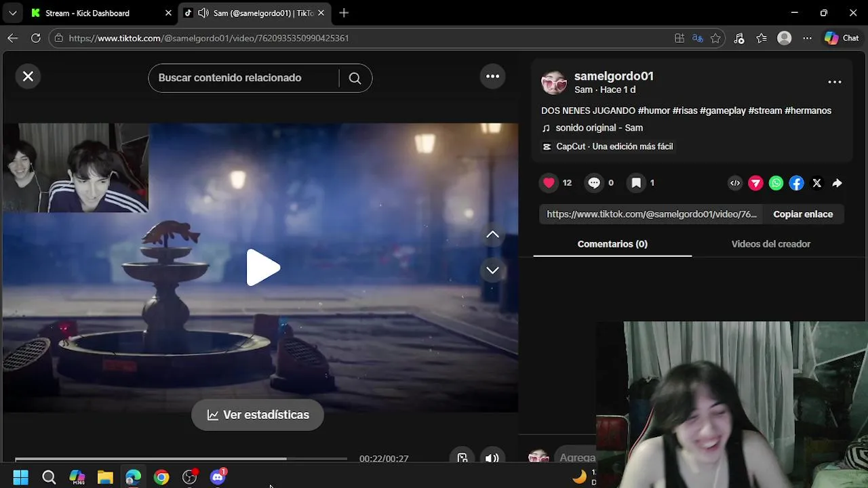Play the paused TikTok video
Viewport: 868px width, 488px height.
(262, 268)
